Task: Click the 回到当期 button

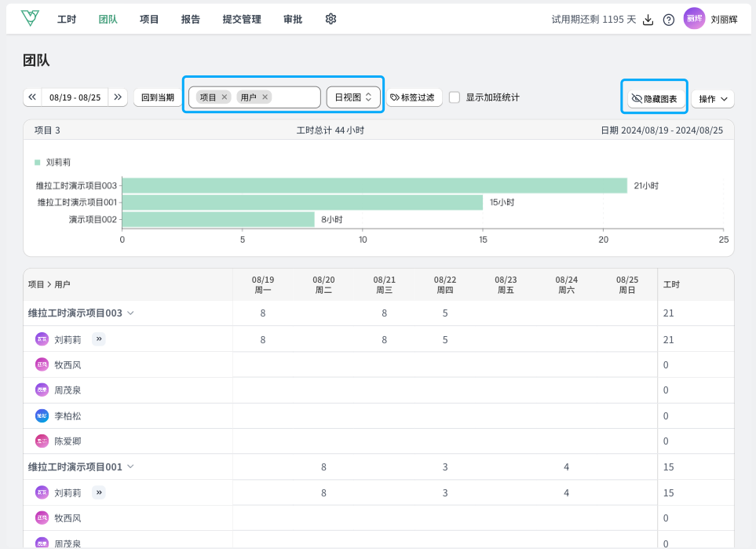Action: click(x=158, y=97)
